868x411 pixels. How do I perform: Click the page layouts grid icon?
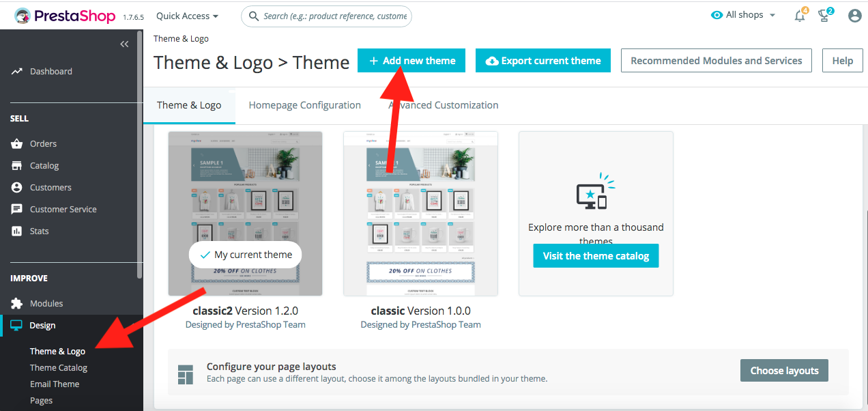[x=186, y=375]
